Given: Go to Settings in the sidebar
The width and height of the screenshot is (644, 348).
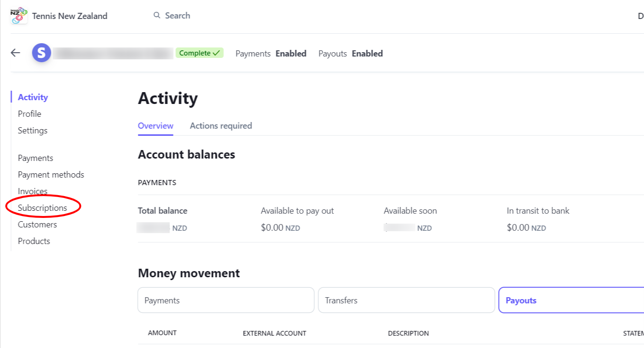Looking at the screenshot, I should (x=33, y=131).
